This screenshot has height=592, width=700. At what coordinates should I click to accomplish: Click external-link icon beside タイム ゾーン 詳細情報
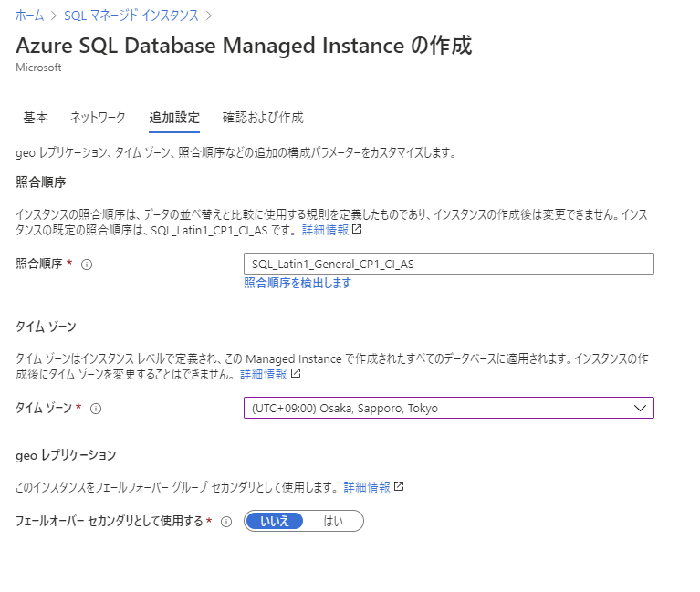296,373
